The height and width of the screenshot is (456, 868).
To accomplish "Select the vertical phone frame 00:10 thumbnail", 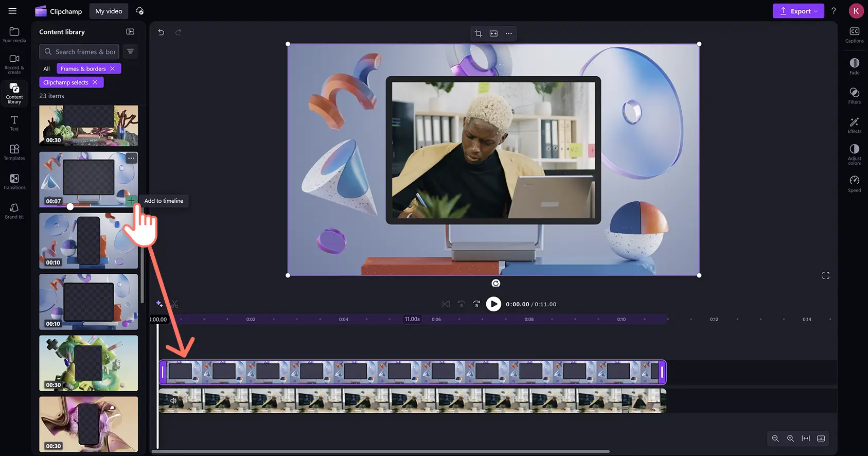I will coord(88,241).
